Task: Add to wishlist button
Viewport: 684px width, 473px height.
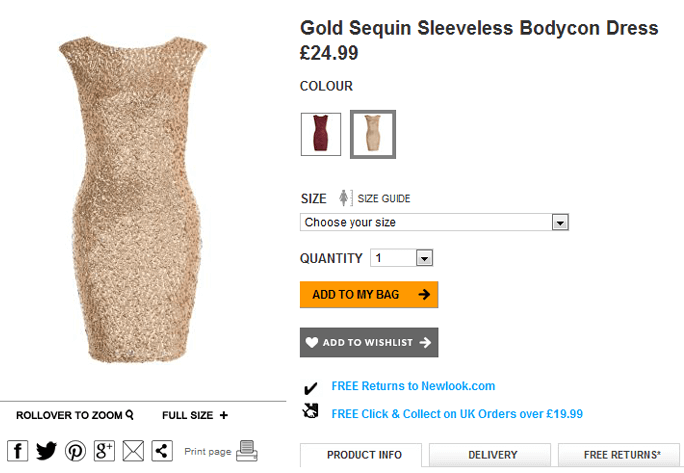Action: pyautogui.click(x=369, y=343)
